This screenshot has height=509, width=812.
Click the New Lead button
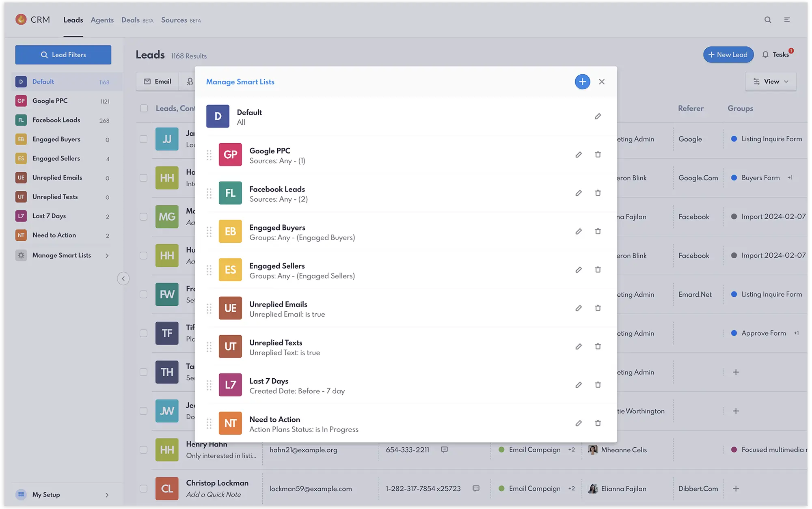click(x=728, y=55)
